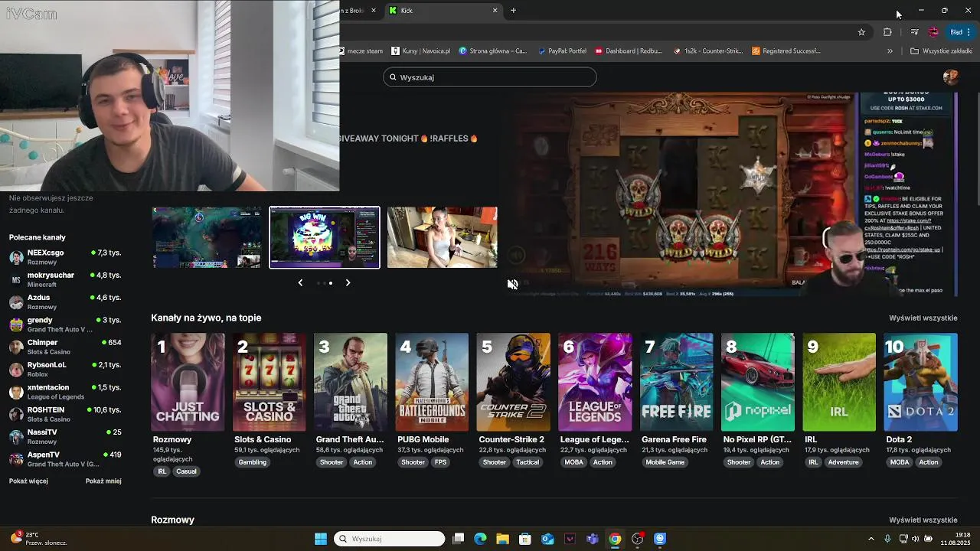
Task: Focus the Windows taskbar Wyszukaj search box
Action: point(390,539)
